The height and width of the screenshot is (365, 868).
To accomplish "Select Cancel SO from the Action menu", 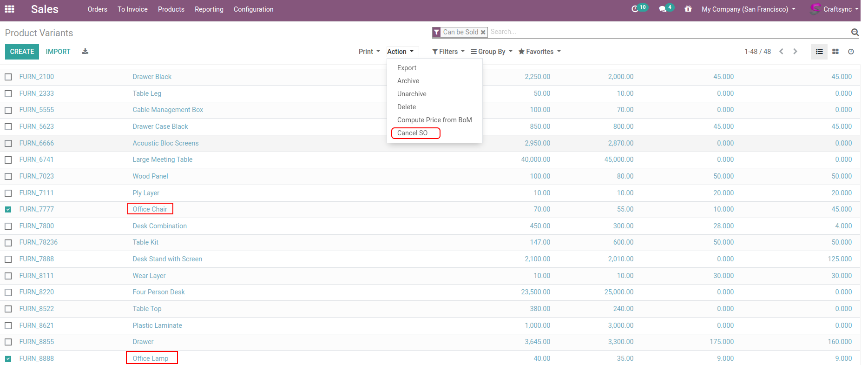I will click(413, 133).
